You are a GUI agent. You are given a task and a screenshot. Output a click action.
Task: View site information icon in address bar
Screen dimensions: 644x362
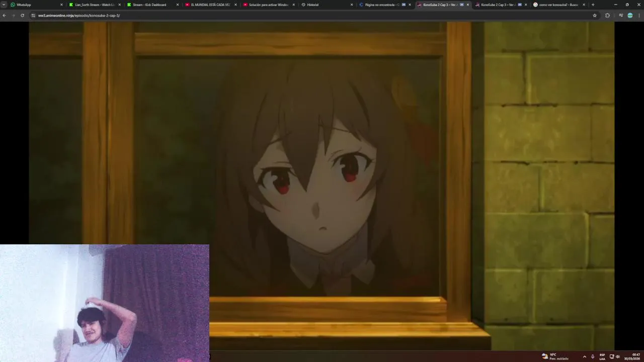point(33,16)
